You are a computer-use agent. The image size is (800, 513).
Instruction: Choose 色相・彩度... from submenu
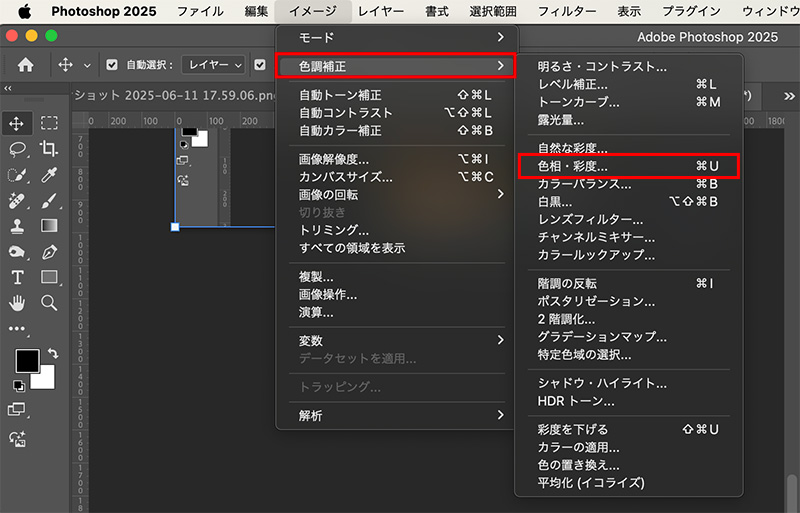pyautogui.click(x=629, y=166)
